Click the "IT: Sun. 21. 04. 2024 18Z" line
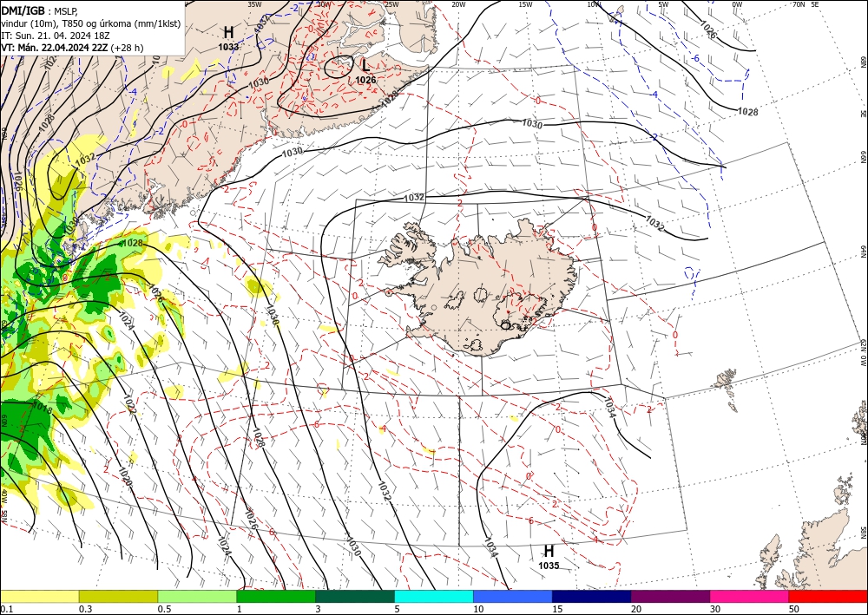Image resolution: width=868 pixels, height=615 pixels. point(56,36)
